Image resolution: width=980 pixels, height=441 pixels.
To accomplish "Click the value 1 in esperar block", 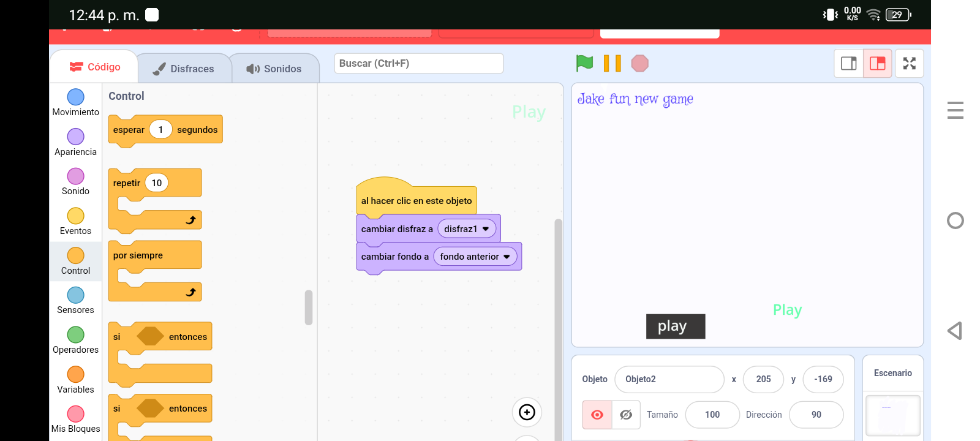I will (160, 129).
